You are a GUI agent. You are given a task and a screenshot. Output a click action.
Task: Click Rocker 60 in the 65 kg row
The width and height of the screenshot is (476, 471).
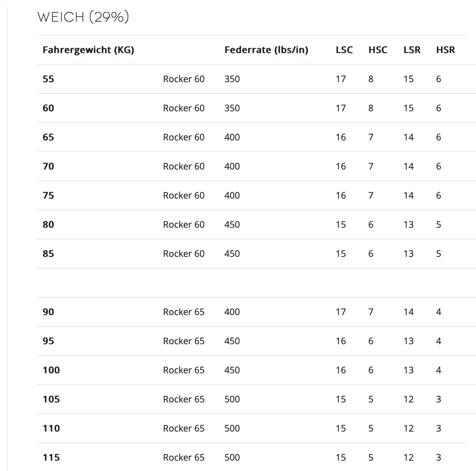click(x=184, y=137)
